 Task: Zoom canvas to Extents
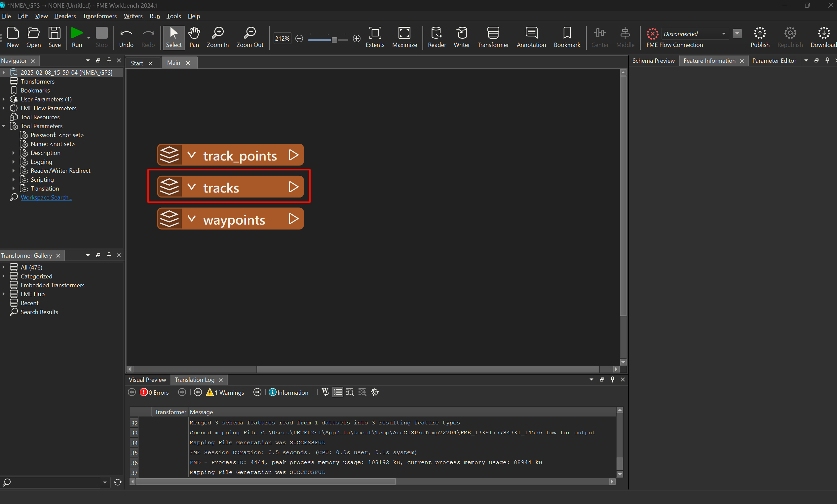[x=375, y=37]
